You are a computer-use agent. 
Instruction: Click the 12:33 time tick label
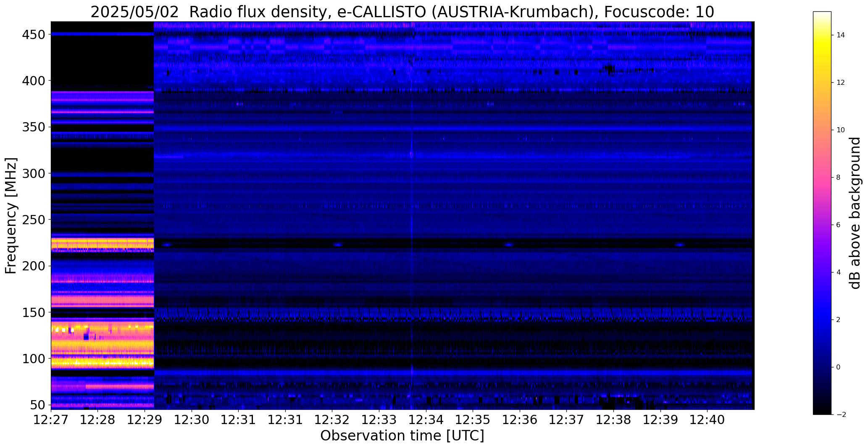(x=379, y=419)
